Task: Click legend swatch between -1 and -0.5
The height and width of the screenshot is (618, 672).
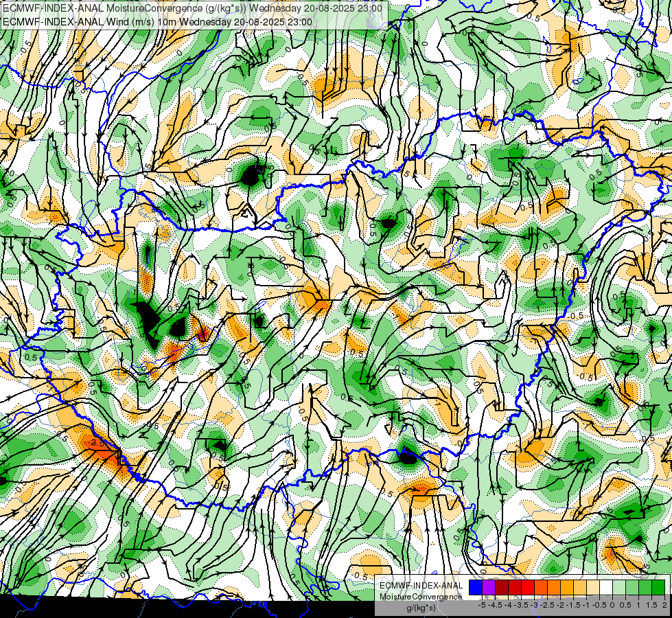Action: click(593, 588)
